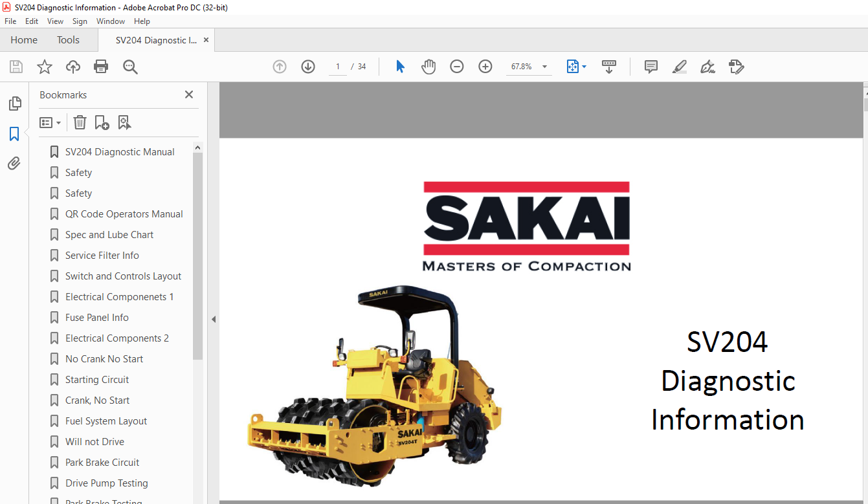The width and height of the screenshot is (868, 504).
Task: Open the Attachments paperclip panel
Action: pyautogui.click(x=14, y=164)
